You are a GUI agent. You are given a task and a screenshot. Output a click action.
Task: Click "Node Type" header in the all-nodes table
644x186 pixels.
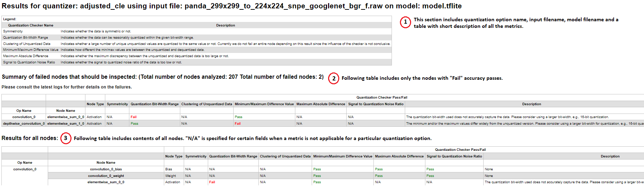pyautogui.click(x=174, y=156)
